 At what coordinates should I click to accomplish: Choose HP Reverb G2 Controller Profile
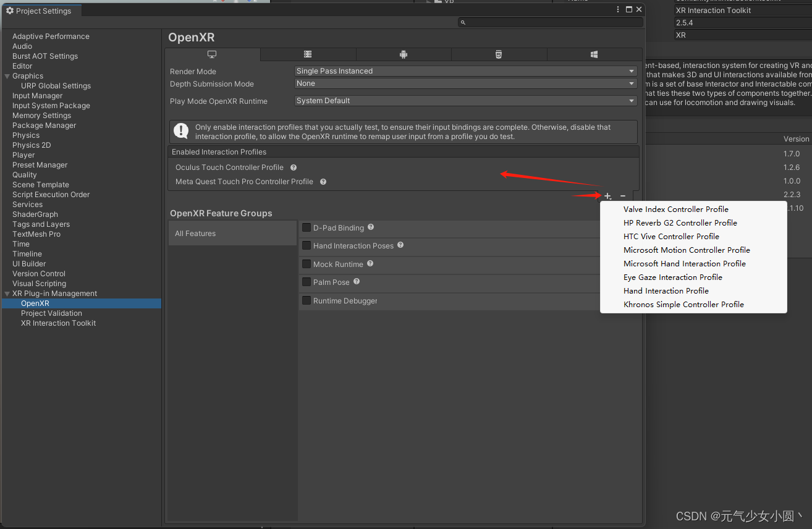[680, 223]
